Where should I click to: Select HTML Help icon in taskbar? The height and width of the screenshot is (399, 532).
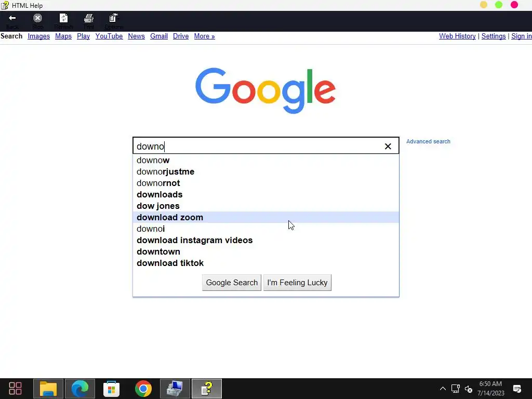207,389
